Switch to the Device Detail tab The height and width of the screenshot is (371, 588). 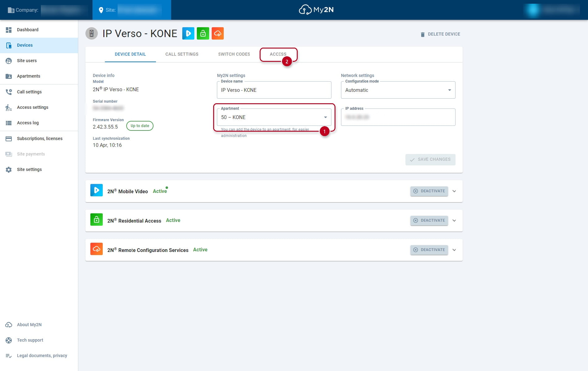click(x=130, y=54)
